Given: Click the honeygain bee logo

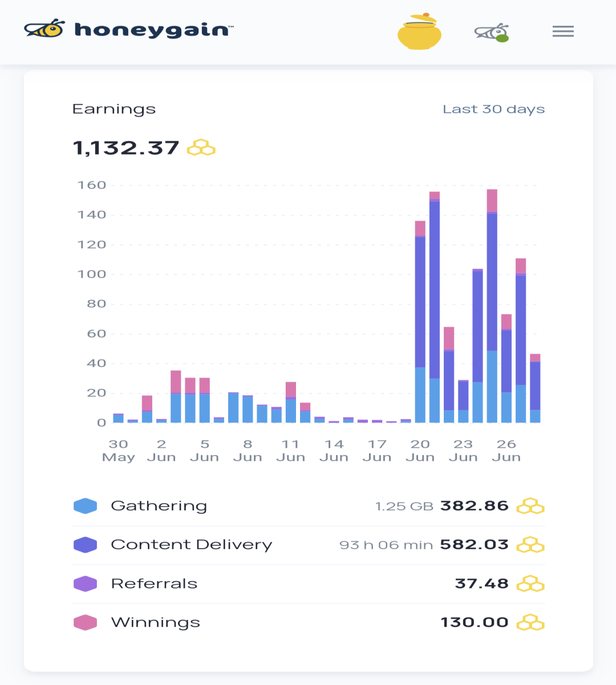Looking at the screenshot, I should (x=44, y=29).
